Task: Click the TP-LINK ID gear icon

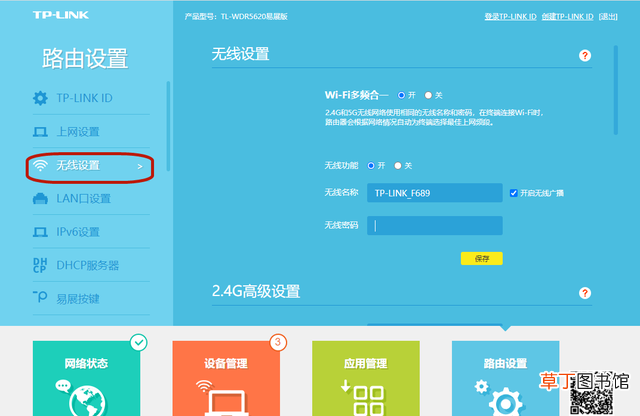Action: tap(40, 98)
